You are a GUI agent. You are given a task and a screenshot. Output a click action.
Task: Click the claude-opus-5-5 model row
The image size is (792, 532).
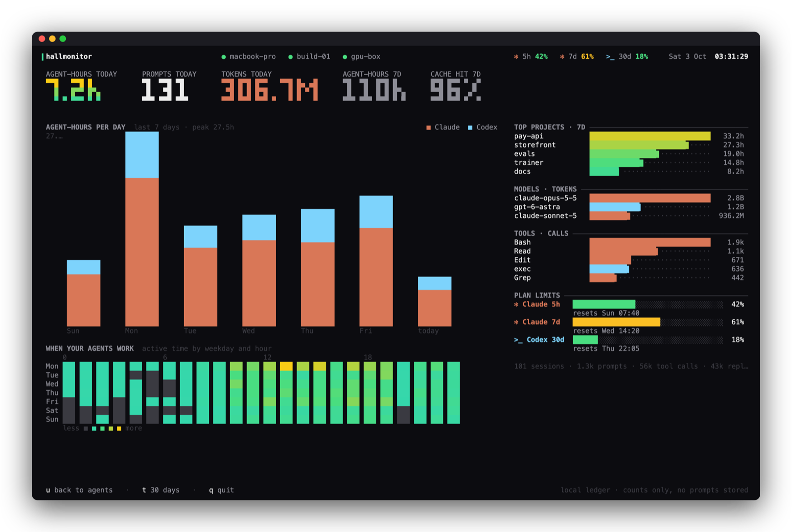[629, 198]
